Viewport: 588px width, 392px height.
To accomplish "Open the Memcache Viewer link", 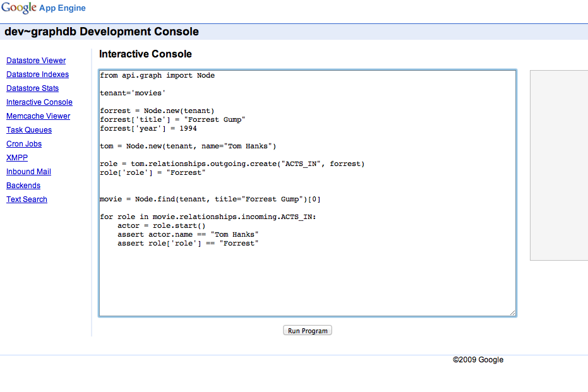I will pyautogui.click(x=39, y=116).
